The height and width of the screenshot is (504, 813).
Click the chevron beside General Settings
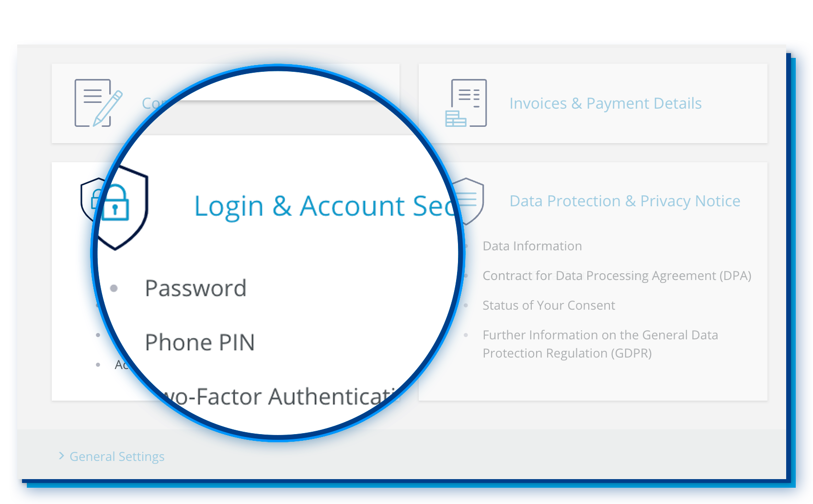pyautogui.click(x=61, y=456)
